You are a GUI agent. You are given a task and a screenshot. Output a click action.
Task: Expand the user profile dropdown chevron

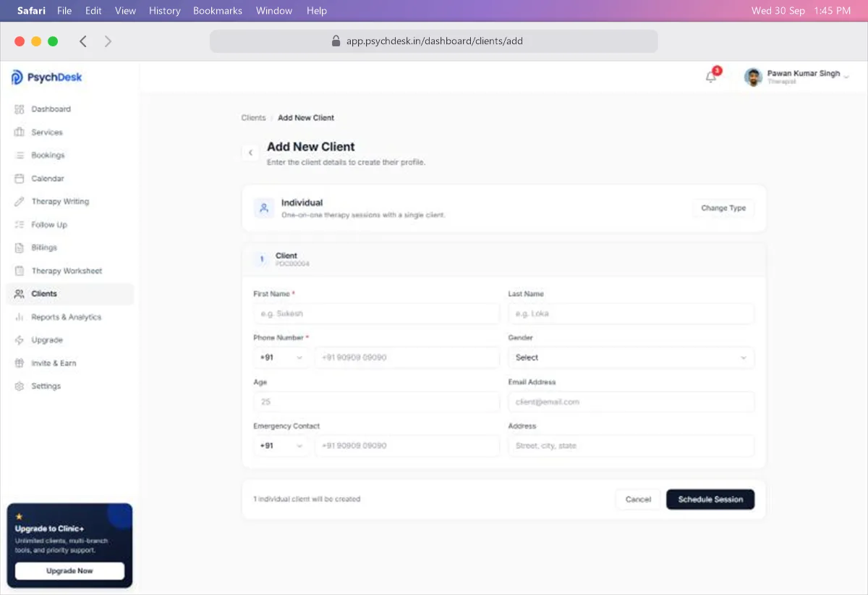[846, 77]
